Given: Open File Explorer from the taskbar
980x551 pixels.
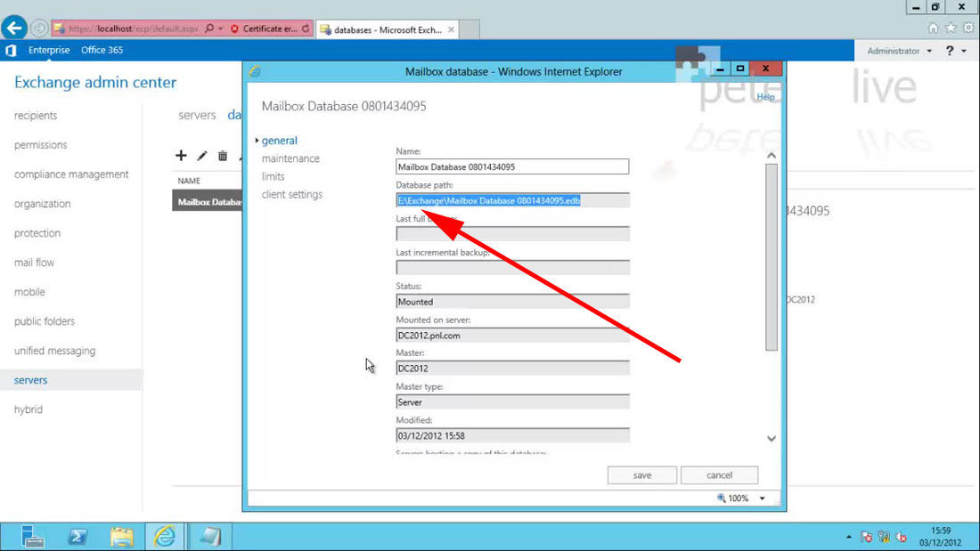Looking at the screenshot, I should tap(122, 537).
